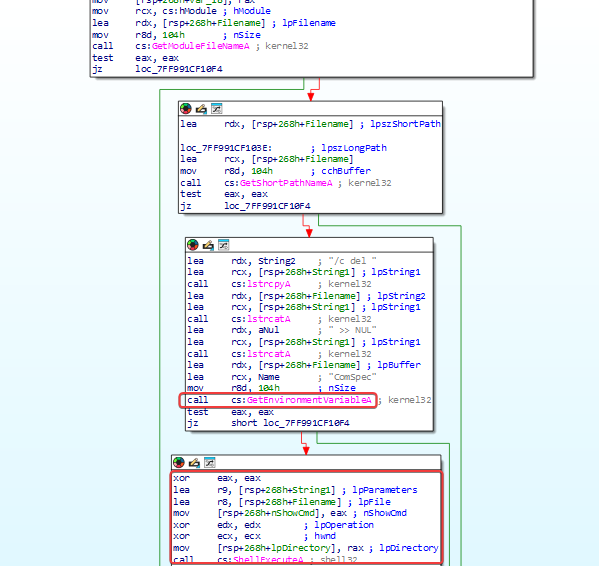Select the GetShortPathNameA call
Viewport: 599px width, 566px height.
(x=286, y=183)
